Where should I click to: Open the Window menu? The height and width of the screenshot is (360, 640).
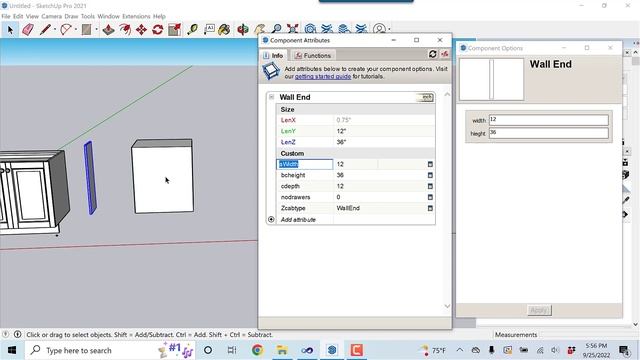point(108,16)
